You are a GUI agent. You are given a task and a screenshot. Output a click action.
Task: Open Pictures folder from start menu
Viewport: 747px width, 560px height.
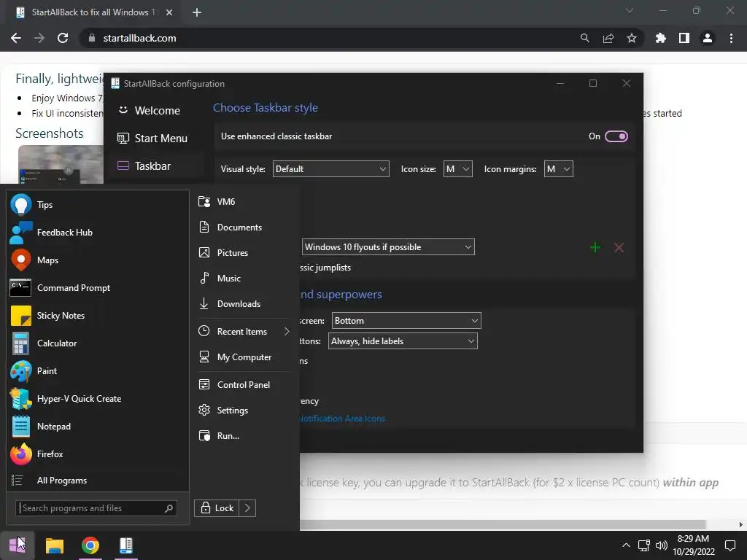(244, 253)
